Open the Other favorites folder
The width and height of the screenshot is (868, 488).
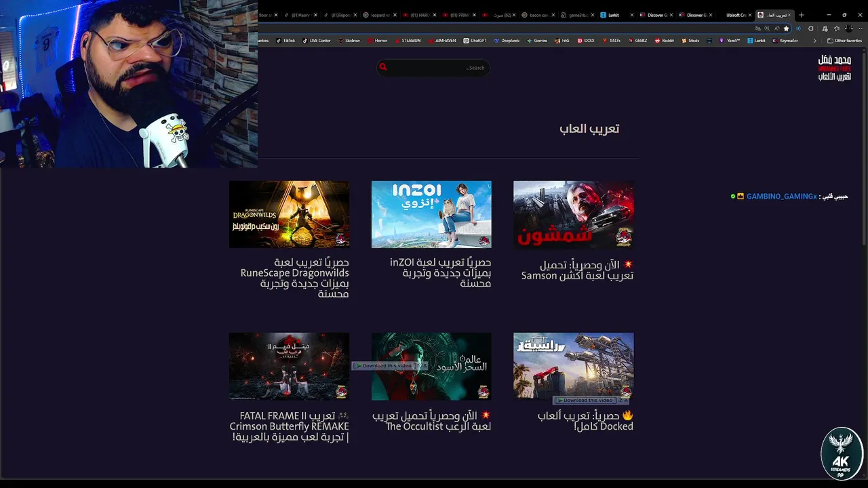point(844,41)
